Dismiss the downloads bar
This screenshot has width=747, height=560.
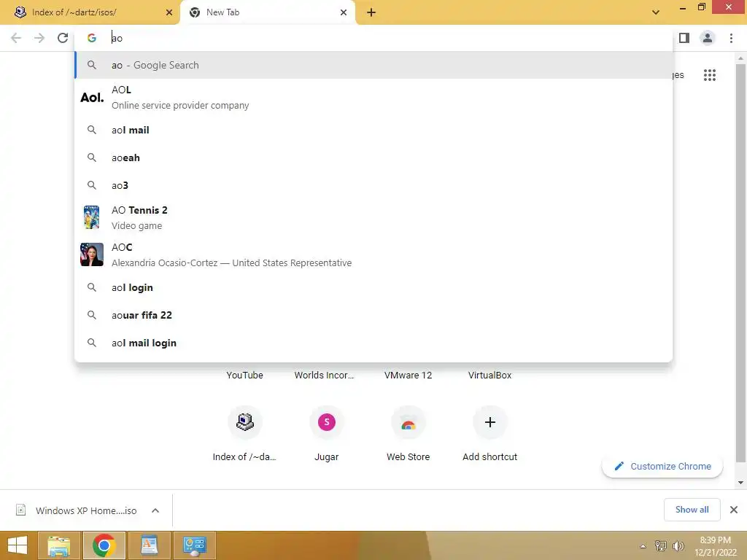point(734,510)
